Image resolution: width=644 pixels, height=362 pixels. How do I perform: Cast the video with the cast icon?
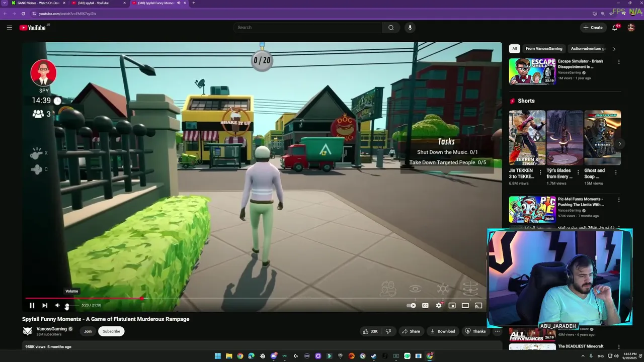[478, 305]
